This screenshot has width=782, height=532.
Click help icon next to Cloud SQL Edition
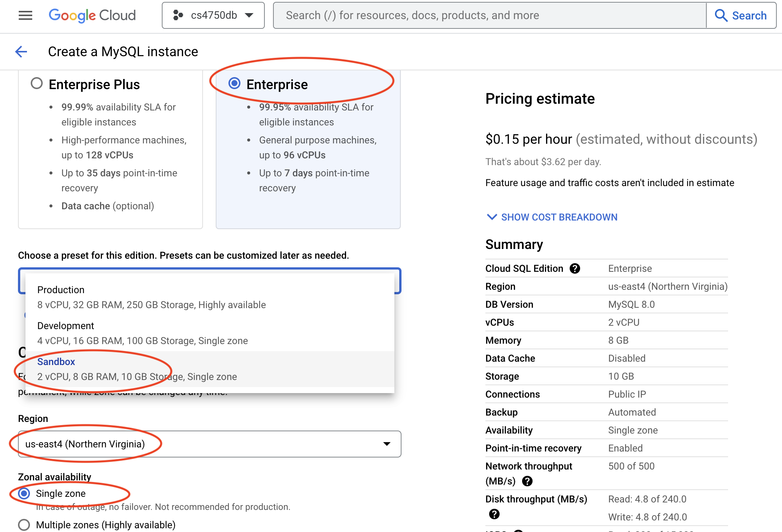[x=575, y=268]
